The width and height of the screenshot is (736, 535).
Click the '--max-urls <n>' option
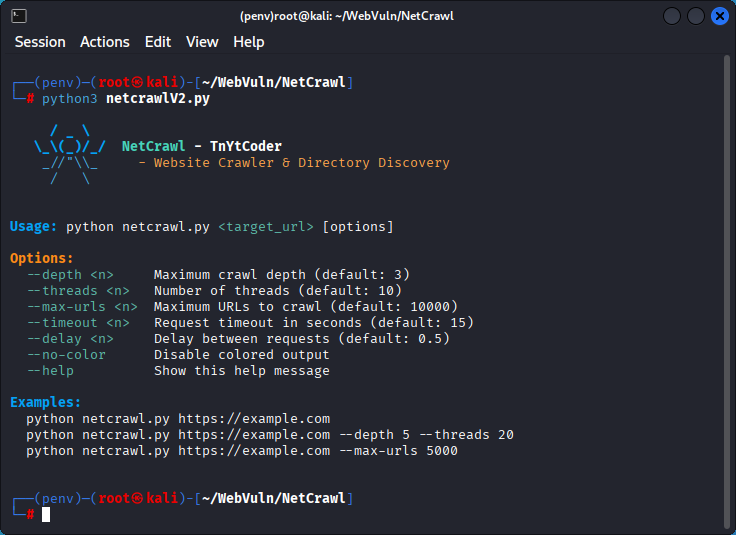pyautogui.click(x=82, y=306)
